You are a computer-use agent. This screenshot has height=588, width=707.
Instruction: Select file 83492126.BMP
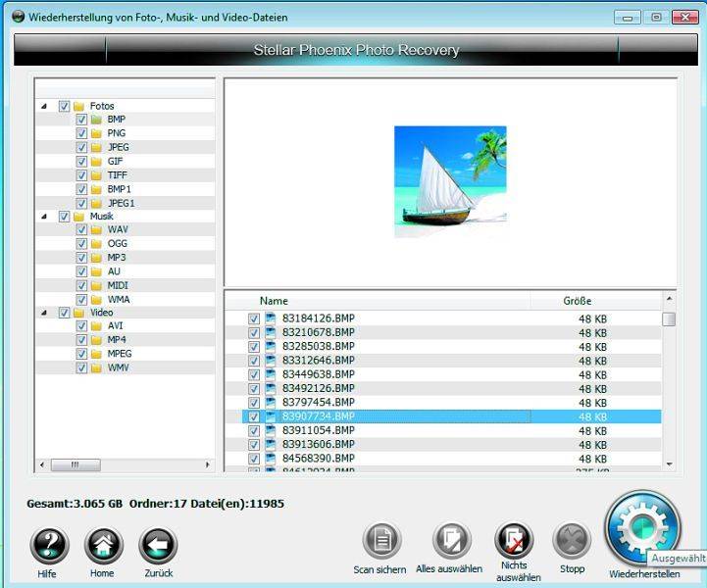[319, 388]
